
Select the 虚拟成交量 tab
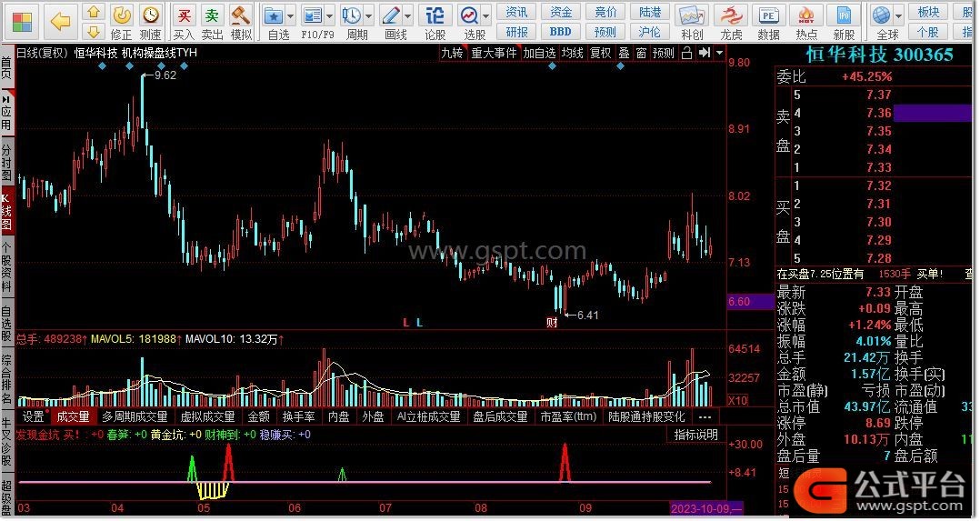pyautogui.click(x=207, y=416)
